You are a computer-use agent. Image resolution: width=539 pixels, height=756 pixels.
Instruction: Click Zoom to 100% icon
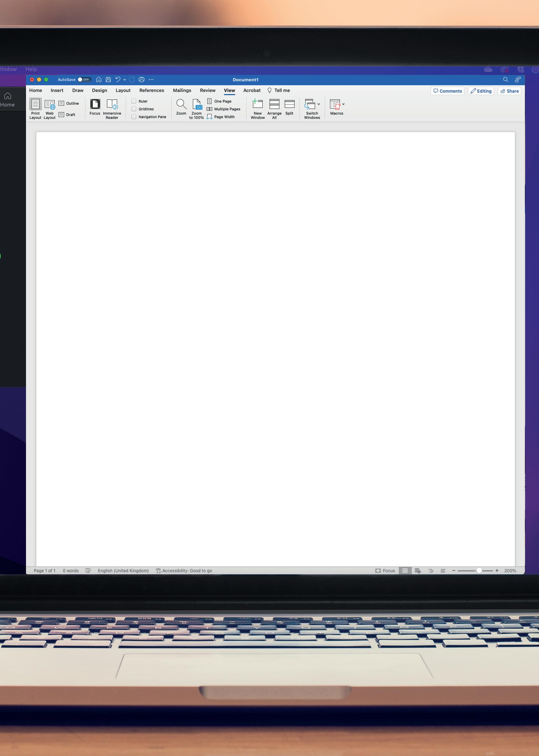point(196,104)
